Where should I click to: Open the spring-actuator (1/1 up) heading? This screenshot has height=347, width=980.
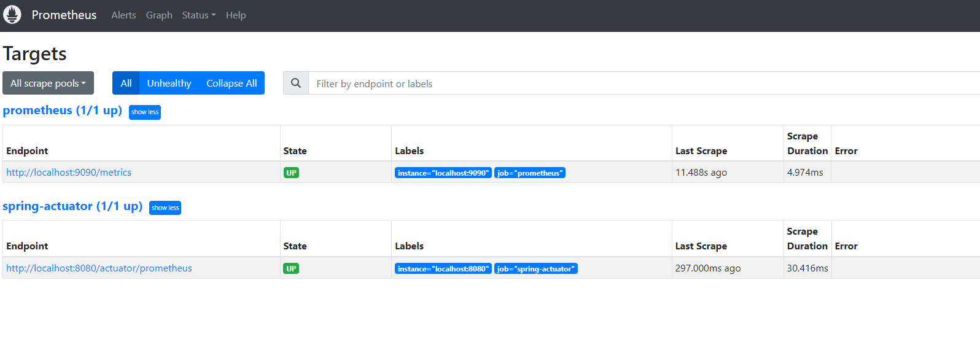coord(72,206)
